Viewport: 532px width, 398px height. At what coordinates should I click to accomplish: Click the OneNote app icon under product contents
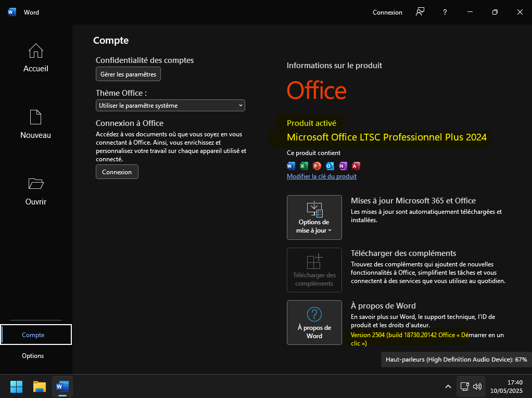[343, 166]
